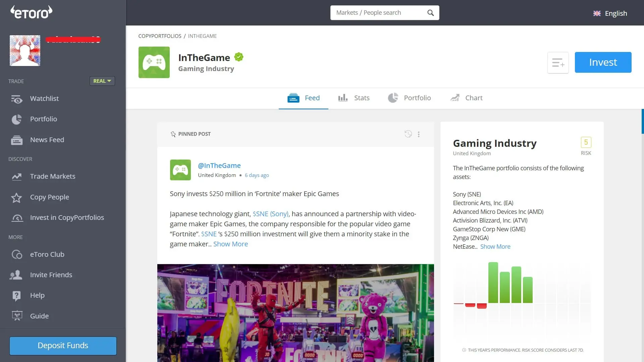
Task: Open the REAL account mode dropdown
Action: click(102, 81)
